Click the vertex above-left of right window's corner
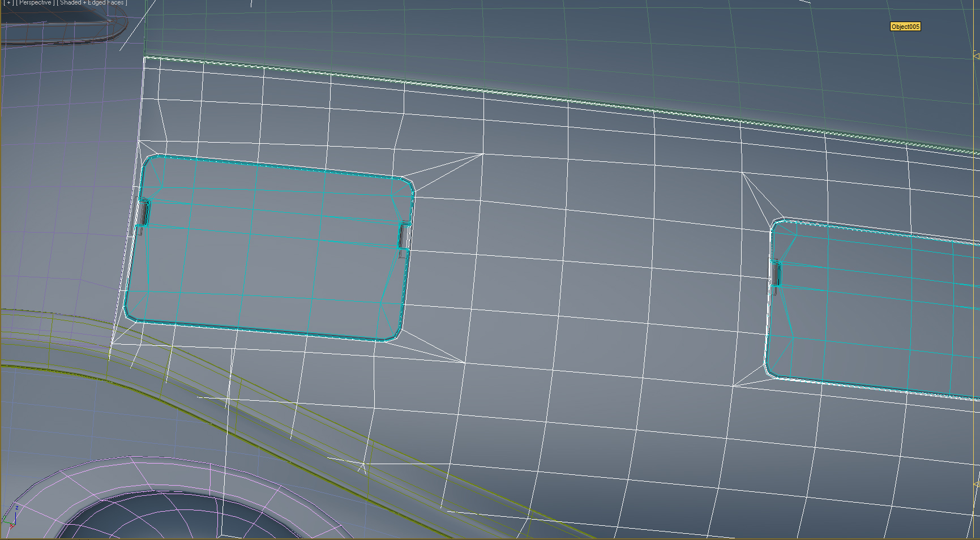980x540 pixels. pos(742,173)
